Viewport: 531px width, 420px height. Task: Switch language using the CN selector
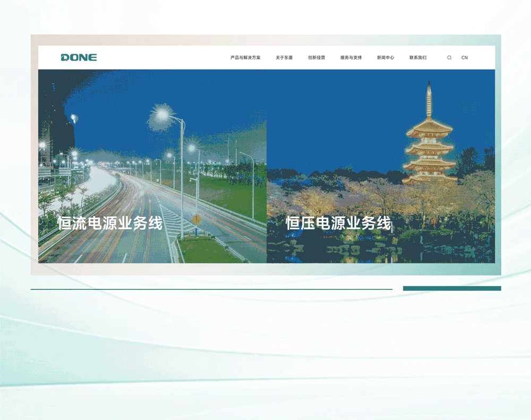[x=465, y=58]
